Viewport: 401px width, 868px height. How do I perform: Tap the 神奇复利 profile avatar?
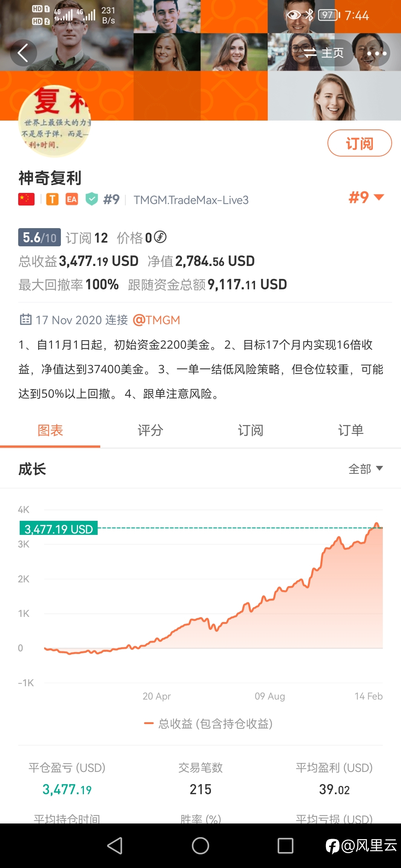[55, 121]
